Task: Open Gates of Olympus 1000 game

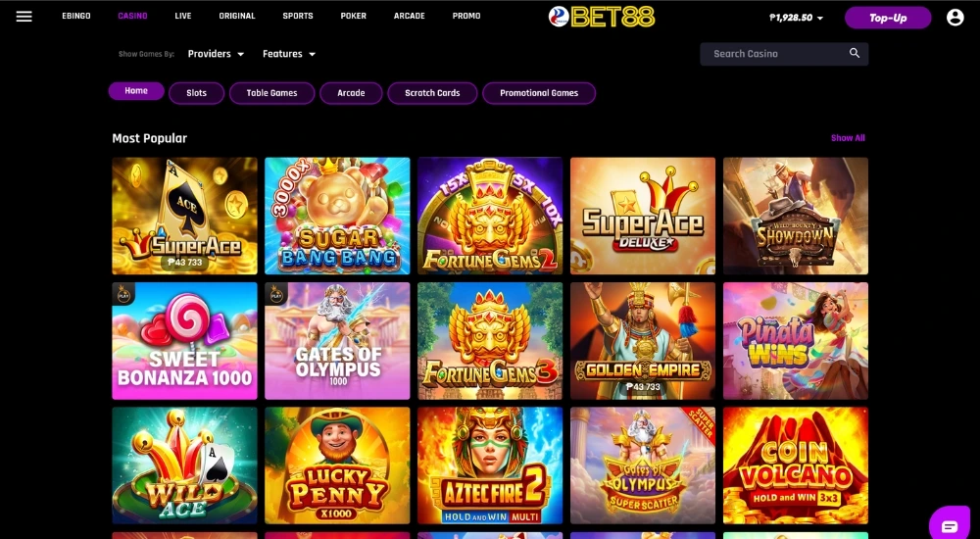Action: [x=337, y=341]
